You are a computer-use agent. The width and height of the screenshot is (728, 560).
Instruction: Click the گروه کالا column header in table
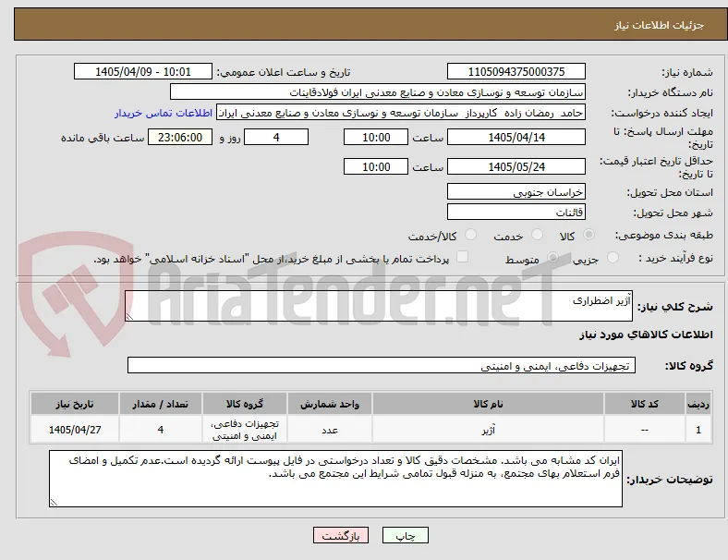[245, 404]
